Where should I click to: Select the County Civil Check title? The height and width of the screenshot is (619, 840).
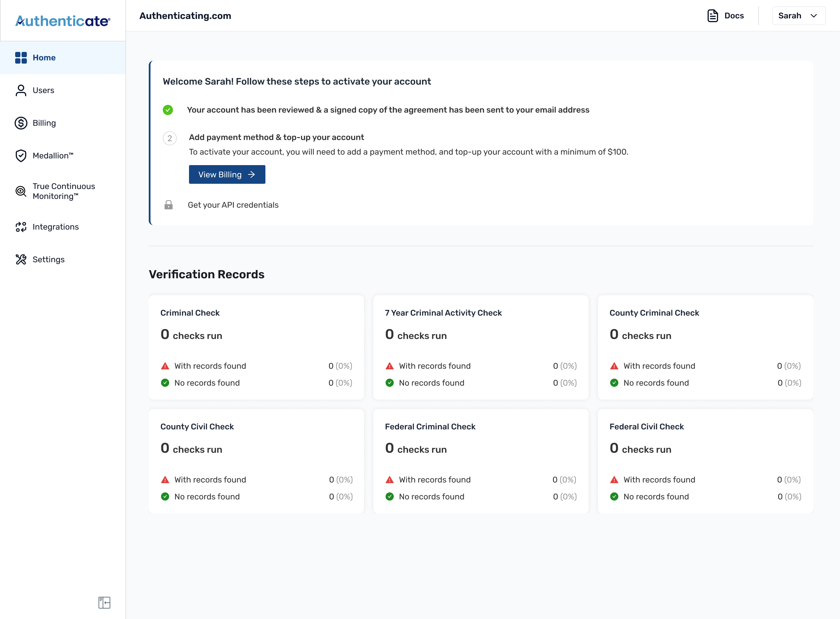point(197,427)
